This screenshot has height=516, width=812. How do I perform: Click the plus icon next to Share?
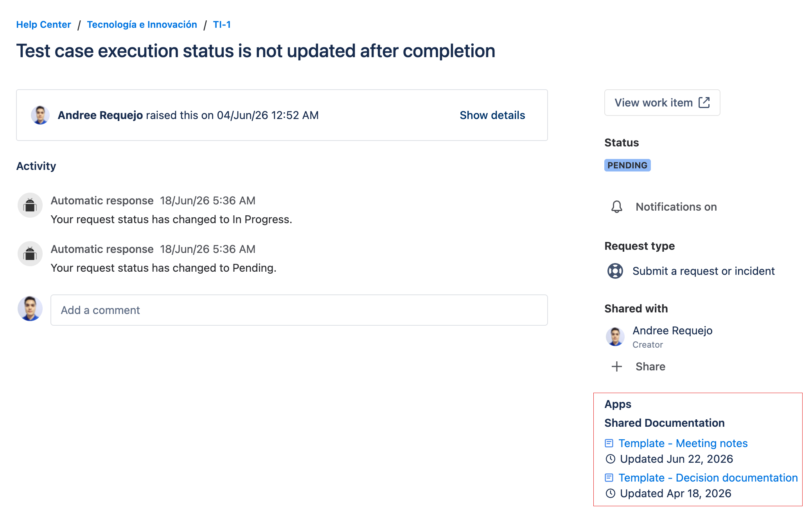pos(617,366)
